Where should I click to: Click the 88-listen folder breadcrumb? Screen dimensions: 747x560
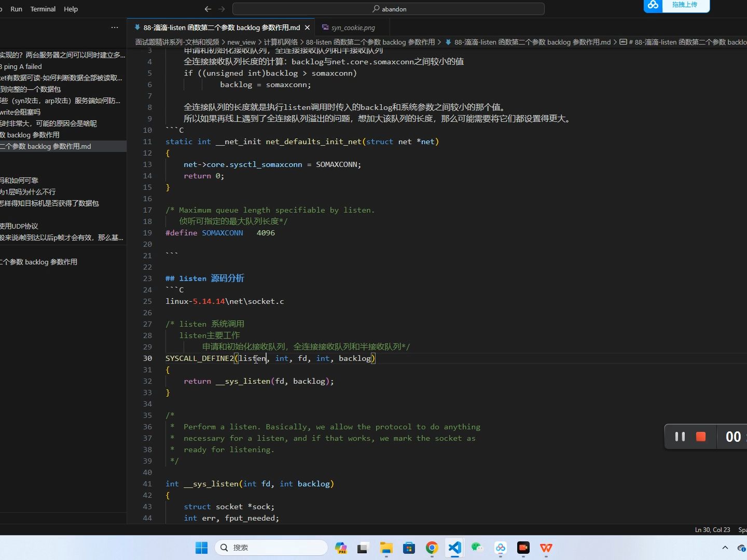point(370,42)
